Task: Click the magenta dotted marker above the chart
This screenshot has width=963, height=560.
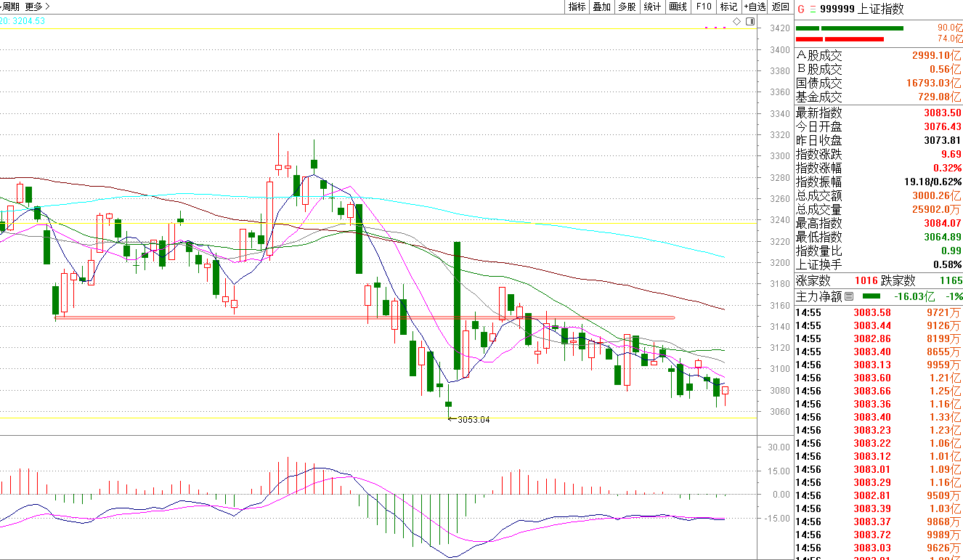Action: click(x=715, y=28)
